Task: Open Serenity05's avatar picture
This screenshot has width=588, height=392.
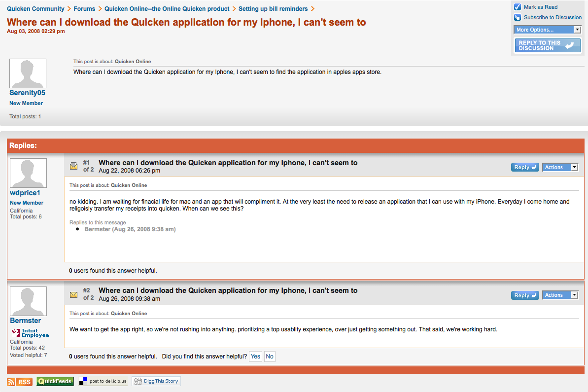Action: [28, 73]
